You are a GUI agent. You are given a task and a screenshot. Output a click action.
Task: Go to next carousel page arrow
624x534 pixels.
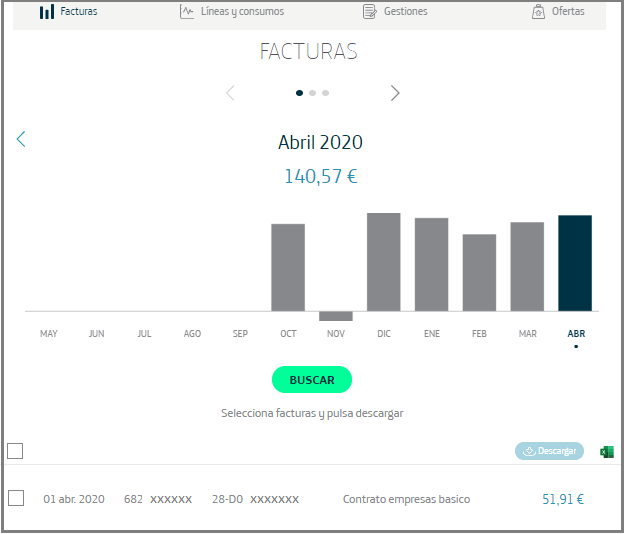click(395, 93)
